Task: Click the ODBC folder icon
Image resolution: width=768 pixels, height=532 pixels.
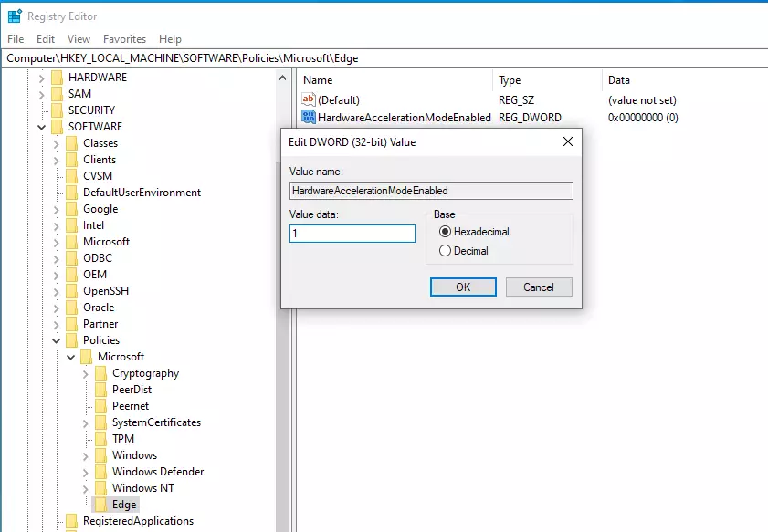Action: (71, 258)
